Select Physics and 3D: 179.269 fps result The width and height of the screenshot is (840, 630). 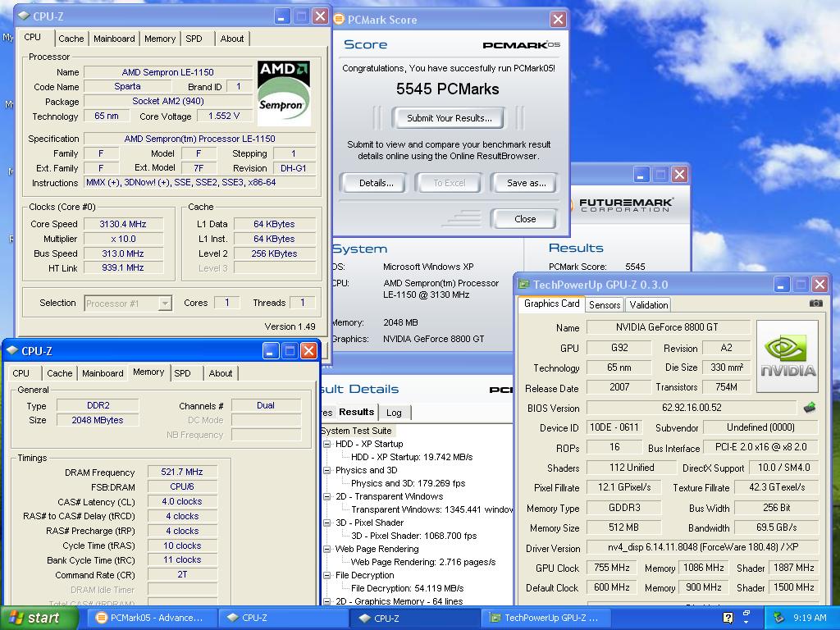[x=409, y=483]
